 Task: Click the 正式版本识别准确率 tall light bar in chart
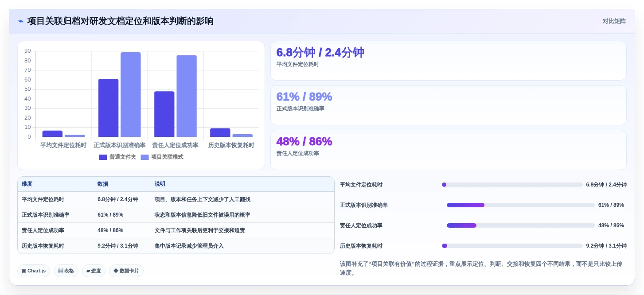click(131, 94)
